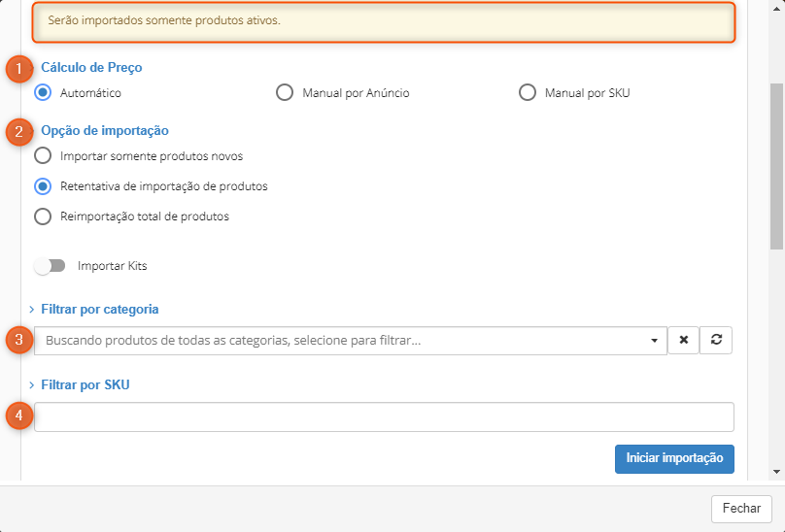Viewport: 785px width, 532px height.
Task: Select Manual por Anúncio option
Action: point(285,93)
